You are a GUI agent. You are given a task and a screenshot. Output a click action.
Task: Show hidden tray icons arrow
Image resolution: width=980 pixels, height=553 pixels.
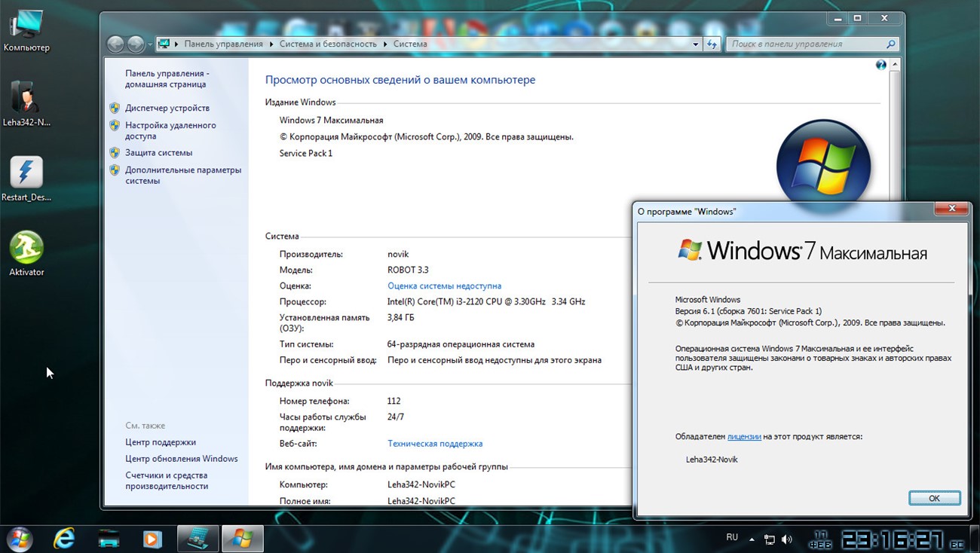752,539
